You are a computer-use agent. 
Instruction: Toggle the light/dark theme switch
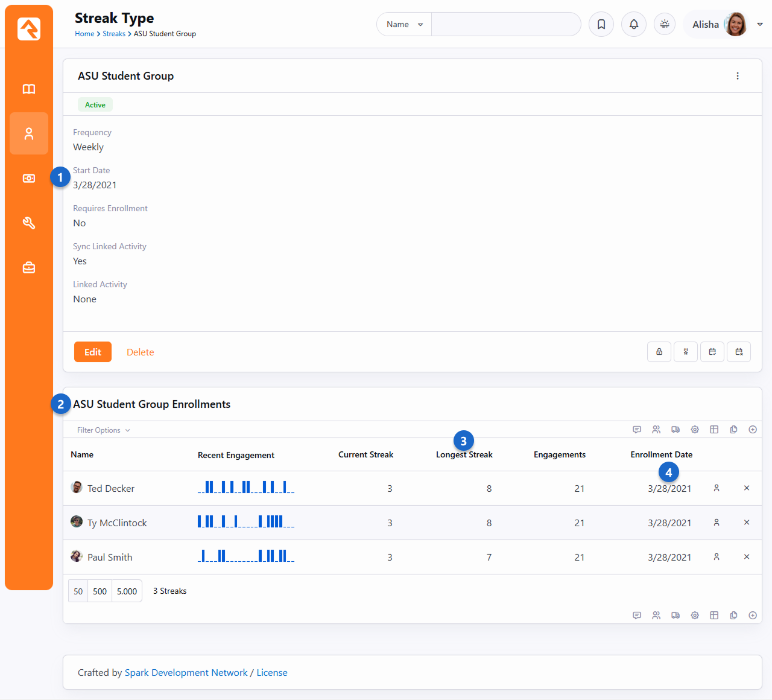coord(665,25)
